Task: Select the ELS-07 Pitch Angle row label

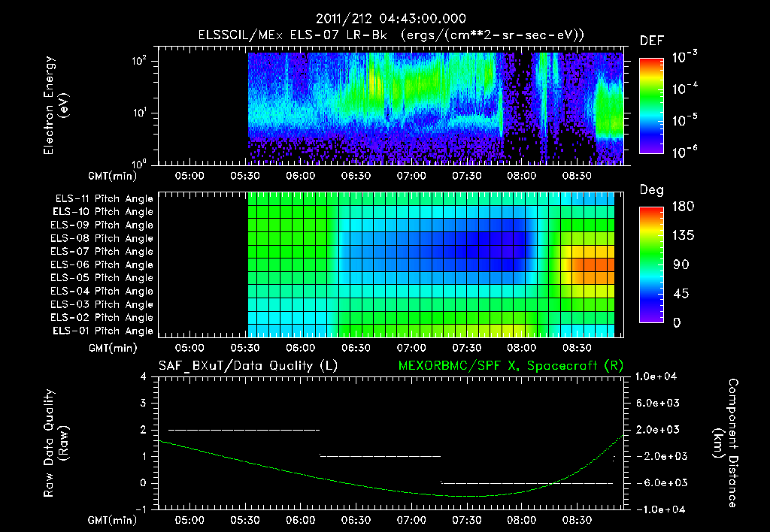Action: click(x=102, y=252)
